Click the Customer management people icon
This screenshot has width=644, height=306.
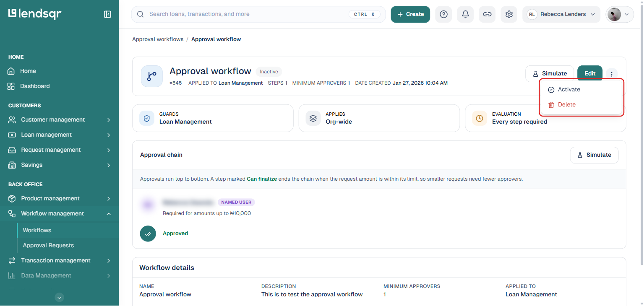(12, 119)
